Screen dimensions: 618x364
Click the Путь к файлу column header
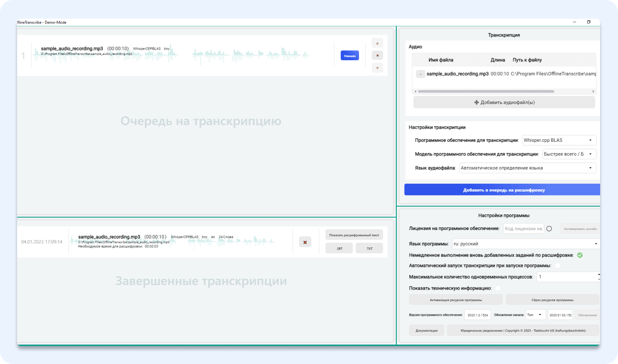point(527,60)
